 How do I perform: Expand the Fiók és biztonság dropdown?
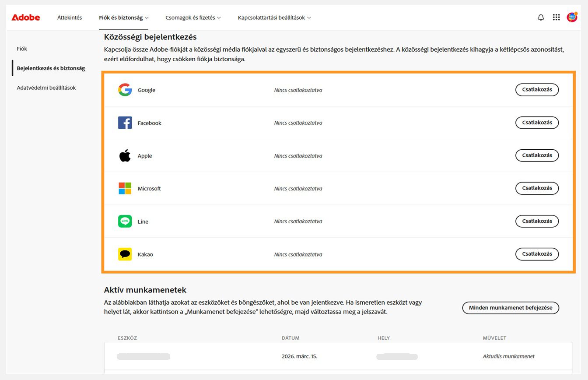[124, 18]
